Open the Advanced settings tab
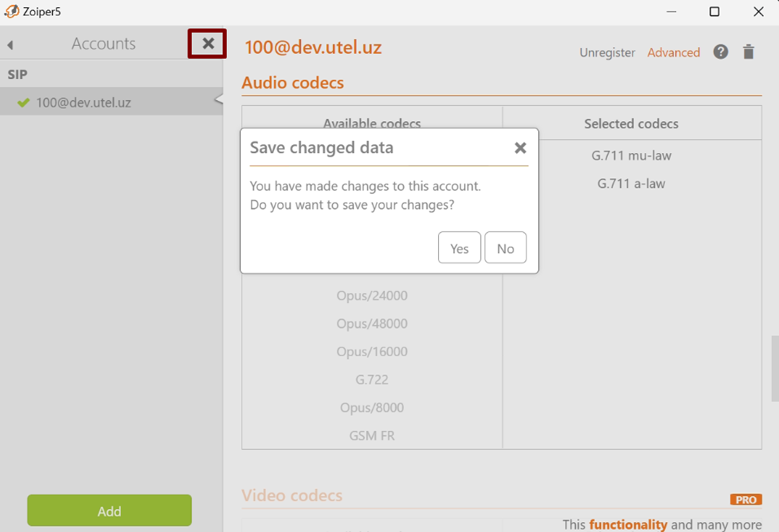 (673, 53)
